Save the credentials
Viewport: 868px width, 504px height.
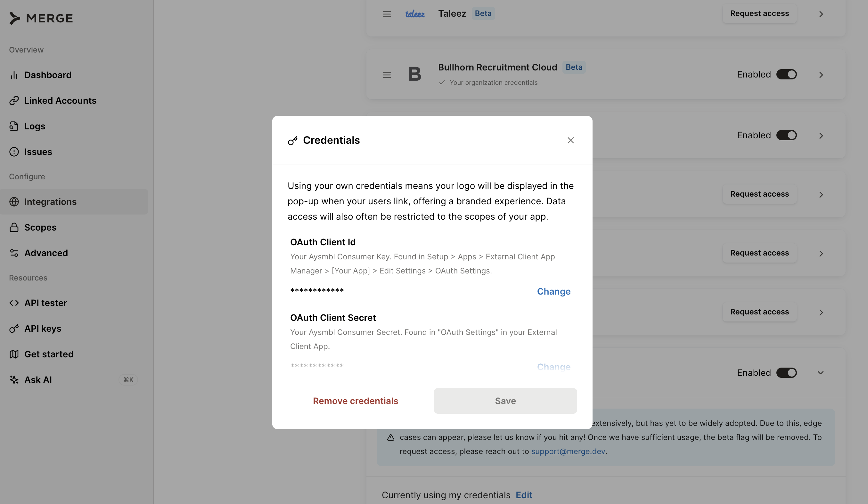click(505, 401)
